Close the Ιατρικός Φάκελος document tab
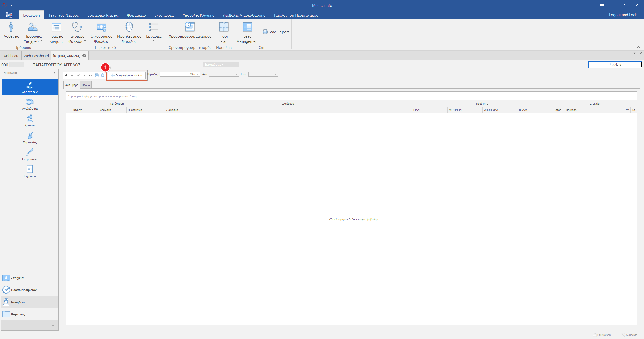Viewport: 644px width, 339px height. click(x=84, y=56)
